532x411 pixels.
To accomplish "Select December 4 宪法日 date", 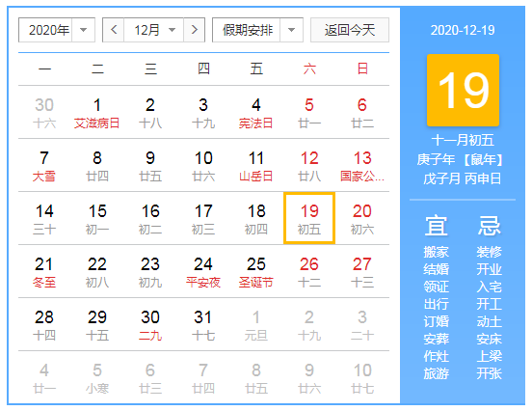I will 256,113.
